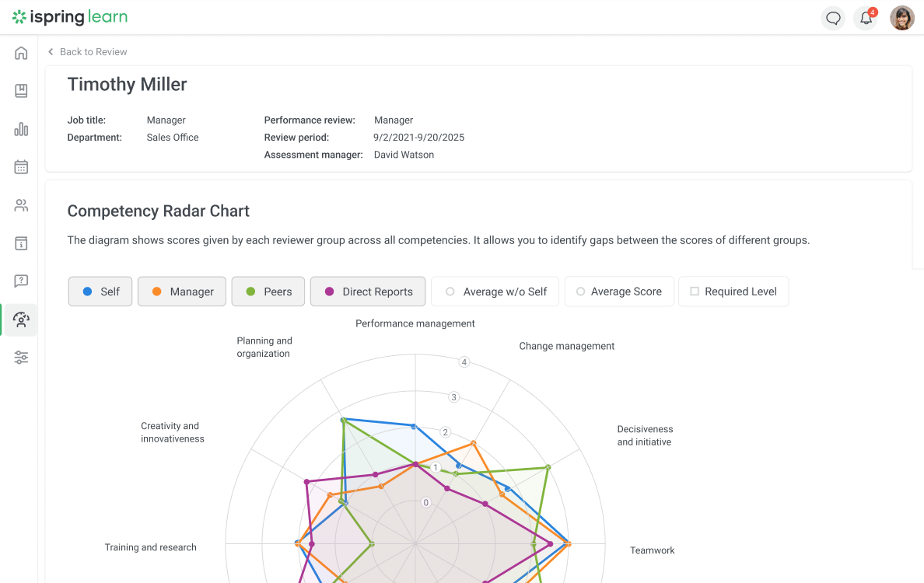Open the surveys question-mark sidebar item
The height and width of the screenshot is (583, 924).
pos(20,281)
